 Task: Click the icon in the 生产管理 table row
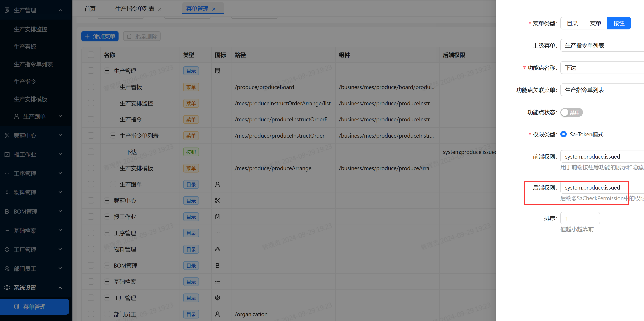click(218, 71)
